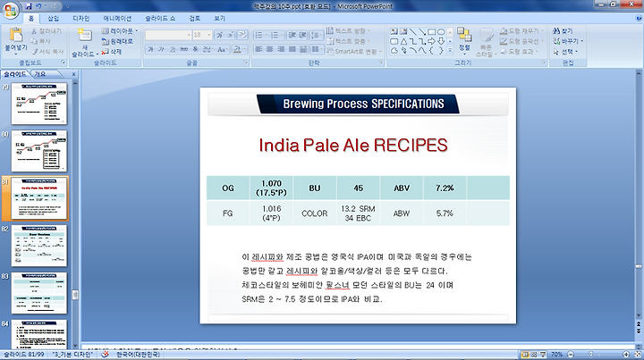The image size is (644, 360).
Task: Open the font size dropdown showing 18
Action: (209, 35)
